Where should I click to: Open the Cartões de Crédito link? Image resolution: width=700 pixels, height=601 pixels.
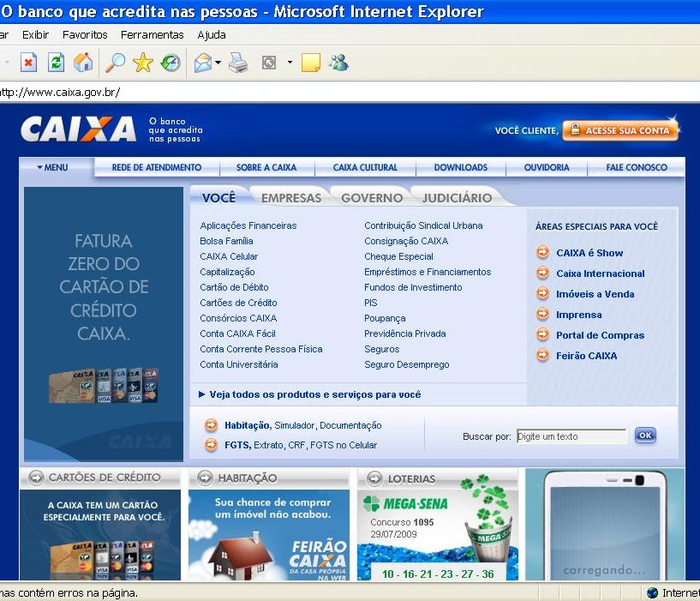click(x=238, y=303)
